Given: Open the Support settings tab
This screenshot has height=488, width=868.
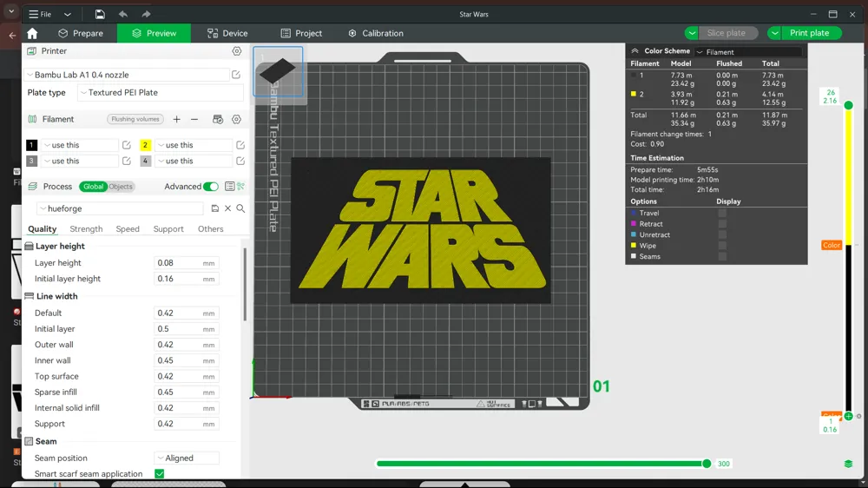Looking at the screenshot, I should tap(168, 228).
